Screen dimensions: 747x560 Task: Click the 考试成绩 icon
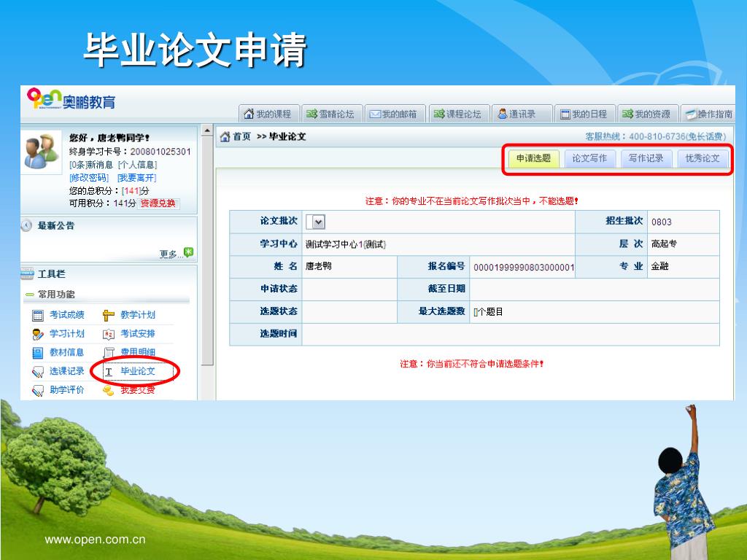38,315
